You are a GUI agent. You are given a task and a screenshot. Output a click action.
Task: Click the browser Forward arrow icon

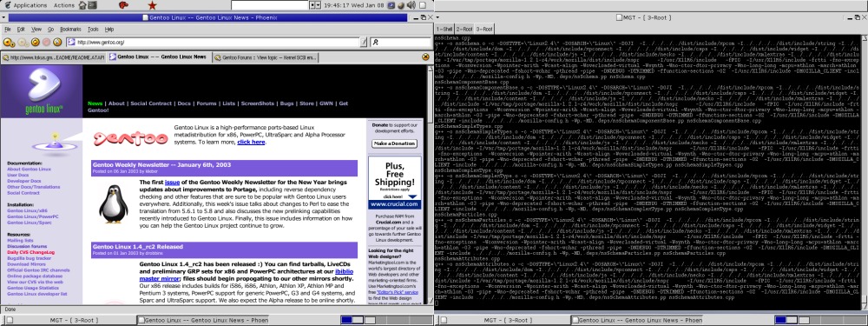coord(23,42)
